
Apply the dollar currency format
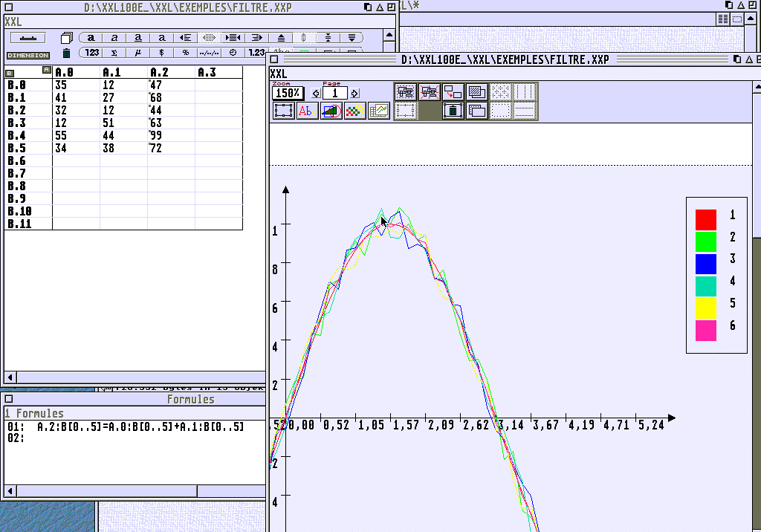(x=161, y=53)
